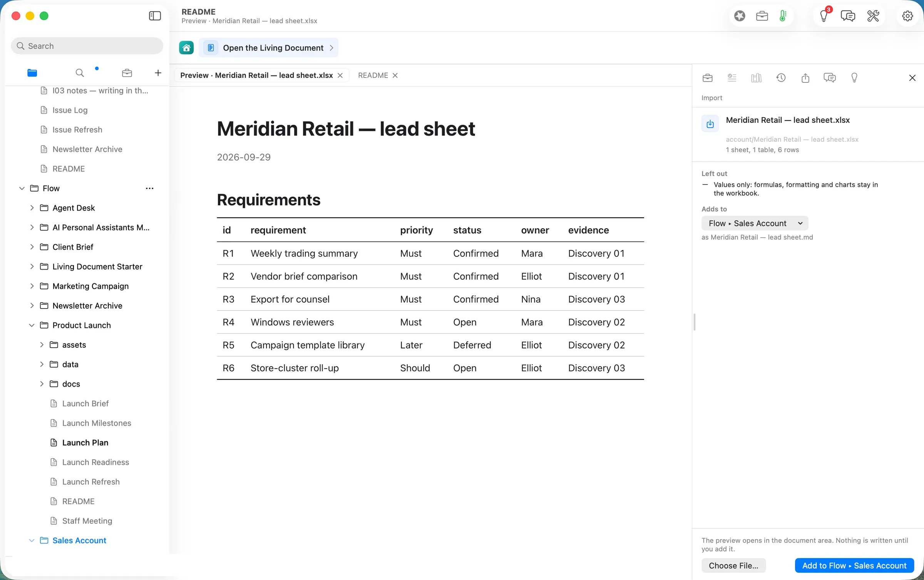The width and height of the screenshot is (924, 580).
Task: Close the Preview lead sheet tab
Action: (340, 75)
